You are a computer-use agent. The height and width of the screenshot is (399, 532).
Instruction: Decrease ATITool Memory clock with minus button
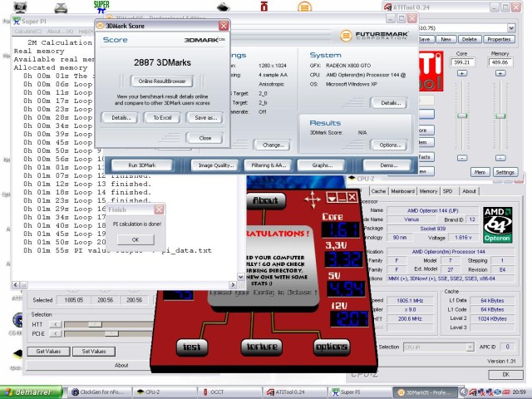coord(500,158)
